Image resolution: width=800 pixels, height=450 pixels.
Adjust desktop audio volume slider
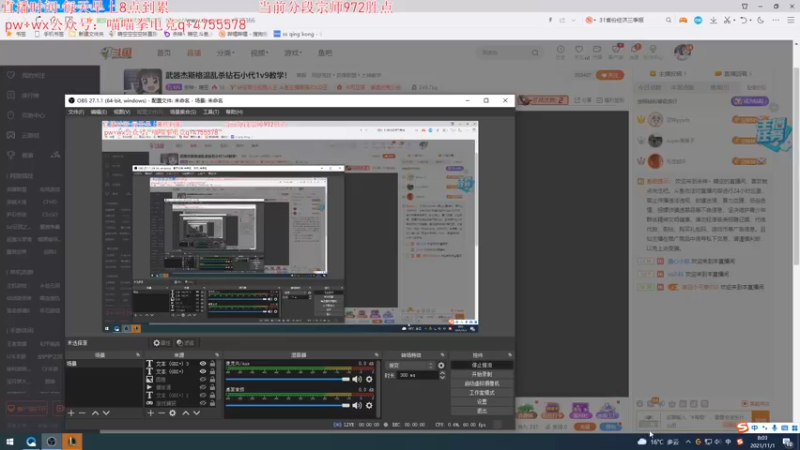tap(288, 405)
